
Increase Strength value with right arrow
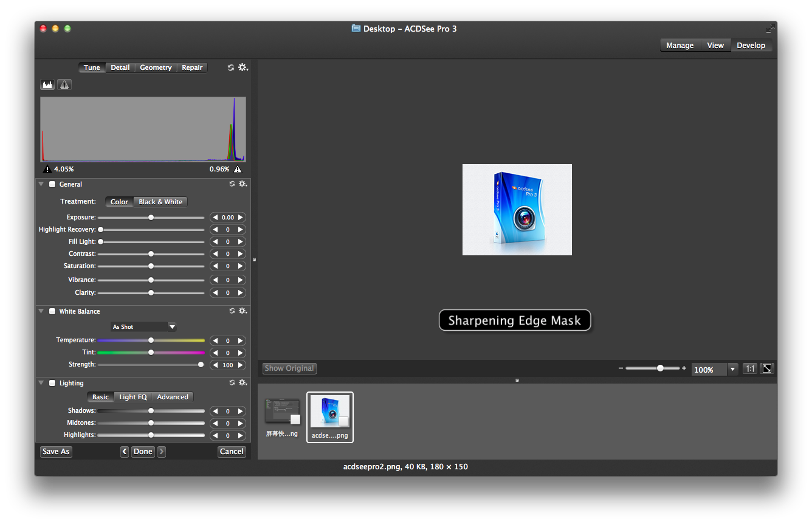pos(241,365)
